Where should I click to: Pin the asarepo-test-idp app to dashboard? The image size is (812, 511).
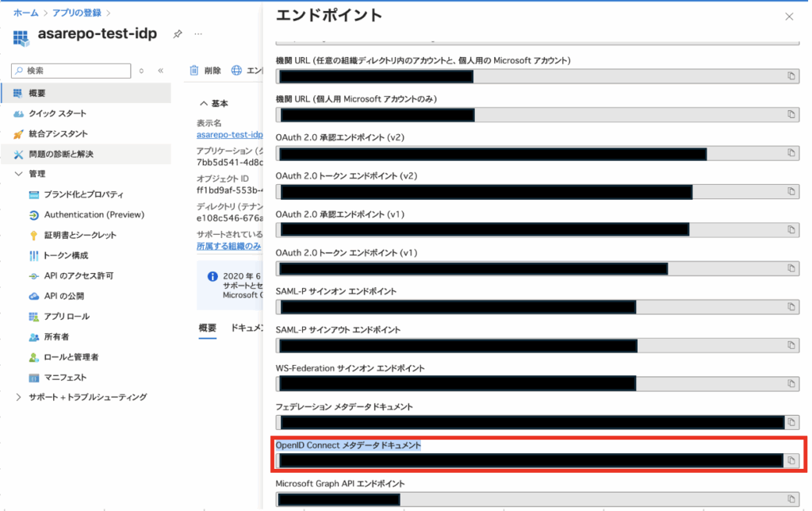point(178,35)
